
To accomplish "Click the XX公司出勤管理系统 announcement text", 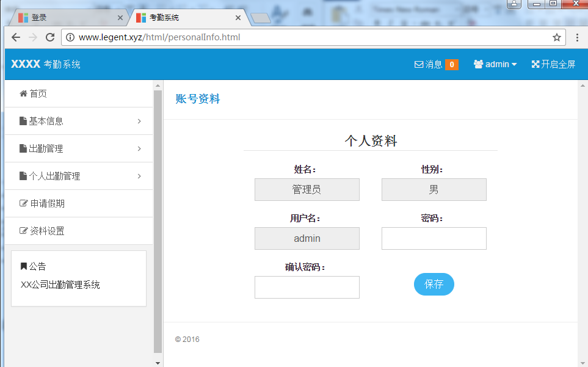I will tap(60, 285).
